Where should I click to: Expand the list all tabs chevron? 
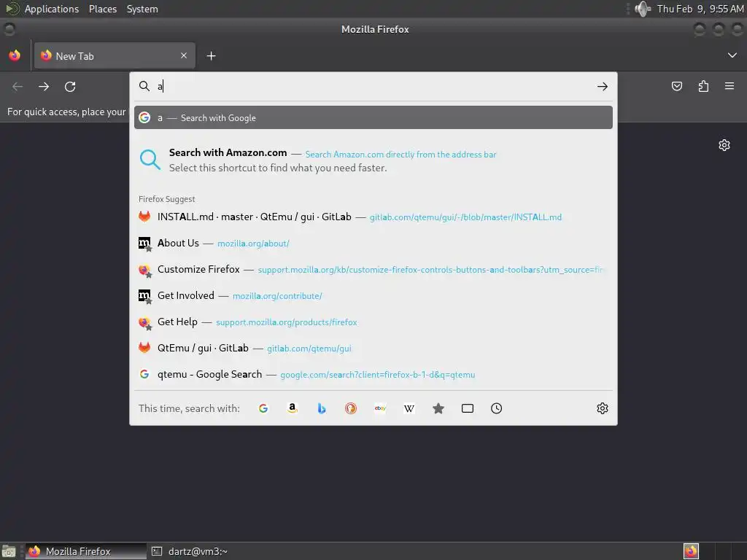click(732, 55)
